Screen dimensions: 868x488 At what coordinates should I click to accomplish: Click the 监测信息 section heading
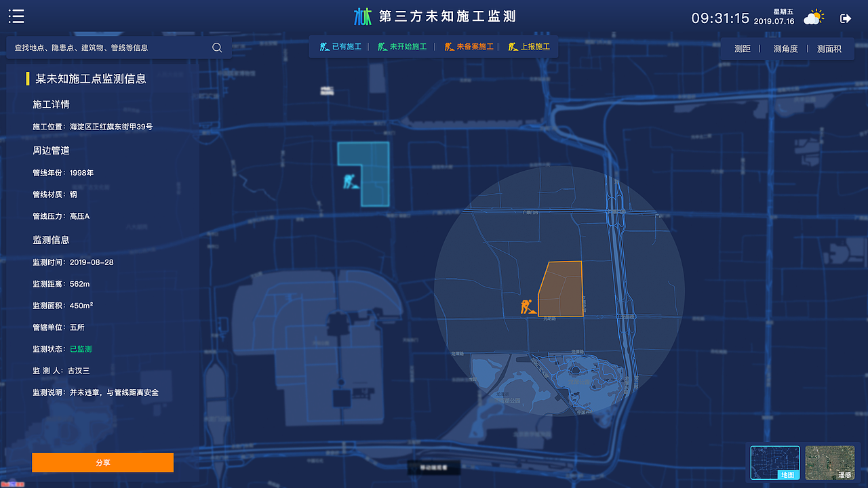[51, 240]
